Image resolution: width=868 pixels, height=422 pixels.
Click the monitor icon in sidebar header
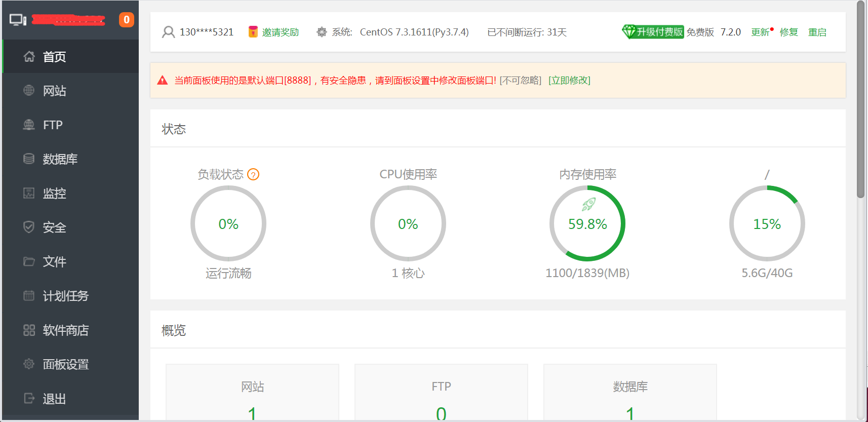[x=18, y=20]
